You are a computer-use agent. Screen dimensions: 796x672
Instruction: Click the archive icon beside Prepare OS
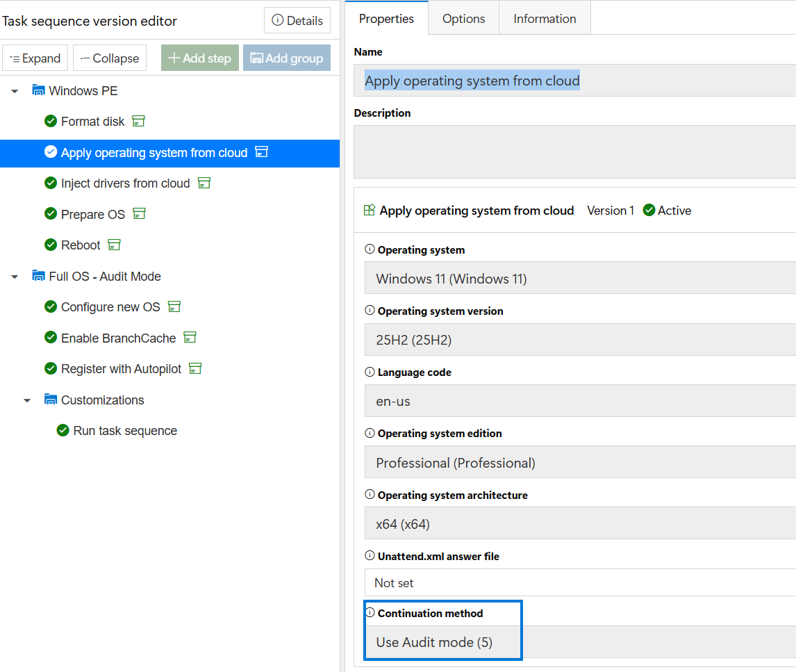pos(139,214)
